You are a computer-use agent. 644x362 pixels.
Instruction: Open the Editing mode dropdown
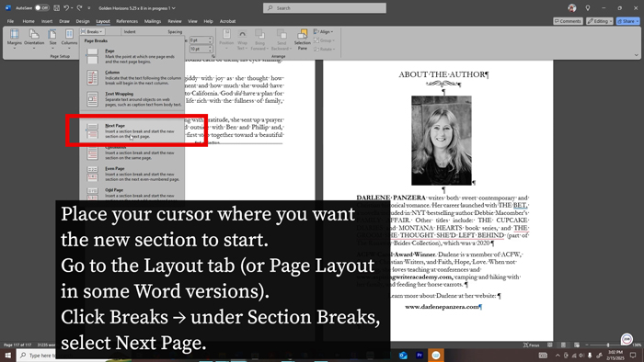tap(600, 21)
